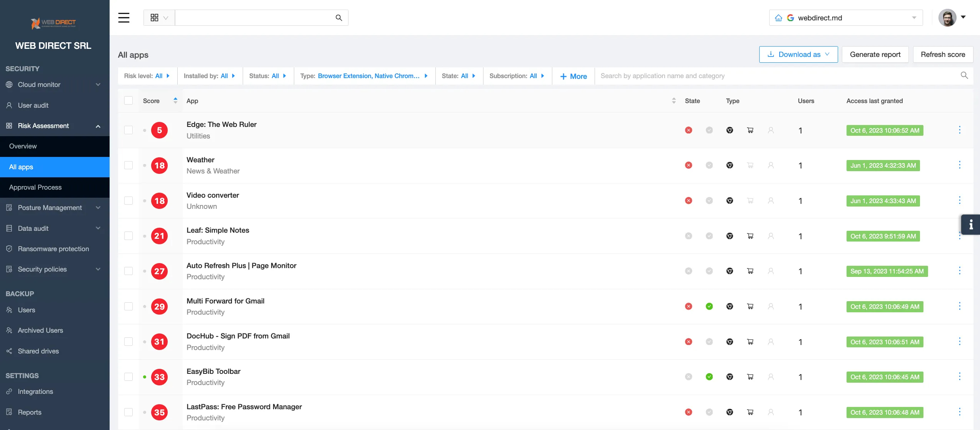Click the search magnifier in the top bar
This screenshot has height=430, width=980.
tap(338, 18)
